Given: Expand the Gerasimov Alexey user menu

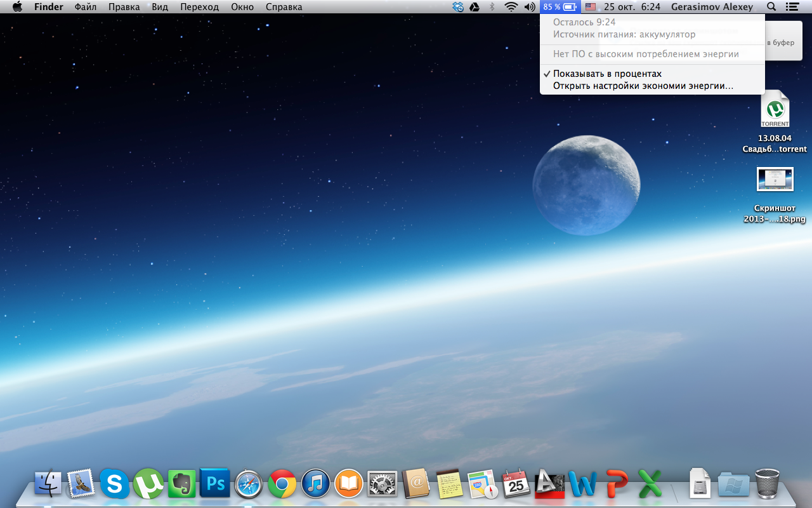Looking at the screenshot, I should 712,7.
